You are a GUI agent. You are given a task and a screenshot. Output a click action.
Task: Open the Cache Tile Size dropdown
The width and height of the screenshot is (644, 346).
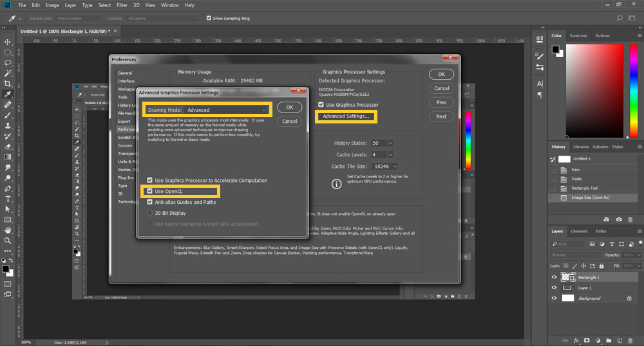[384, 167]
